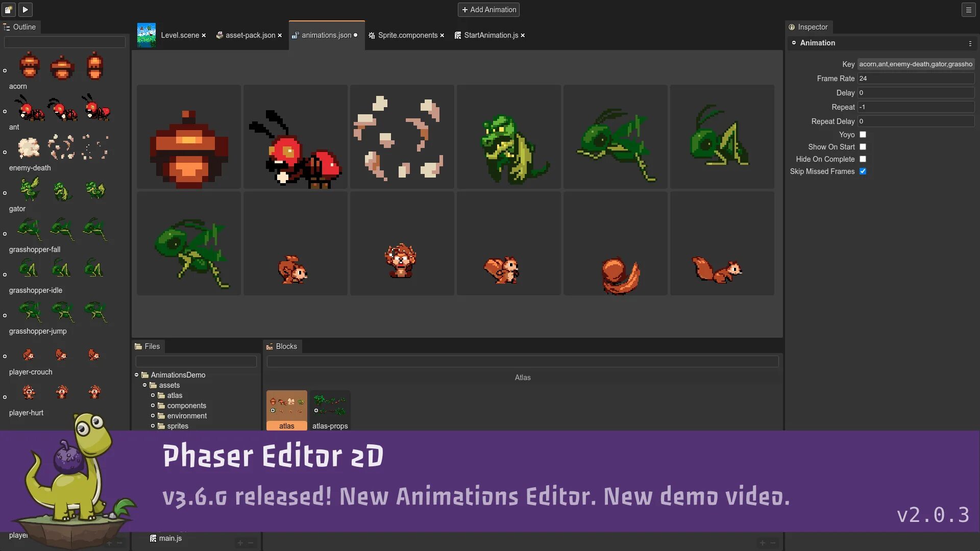Select the gator animation thumbnail in editor
This screenshot has width=980, height=551.
tap(508, 137)
